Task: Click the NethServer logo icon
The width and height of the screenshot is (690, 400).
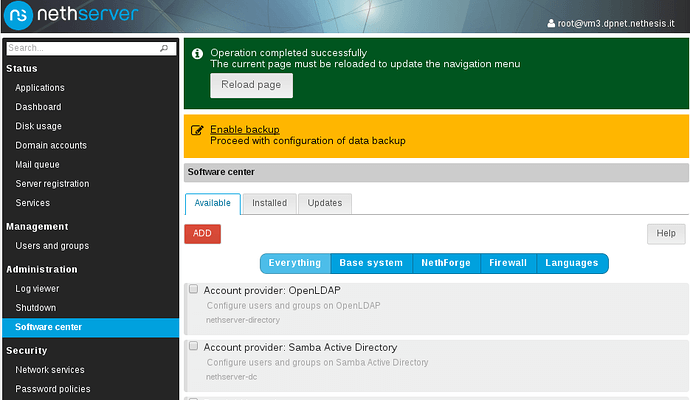Action: (18, 15)
